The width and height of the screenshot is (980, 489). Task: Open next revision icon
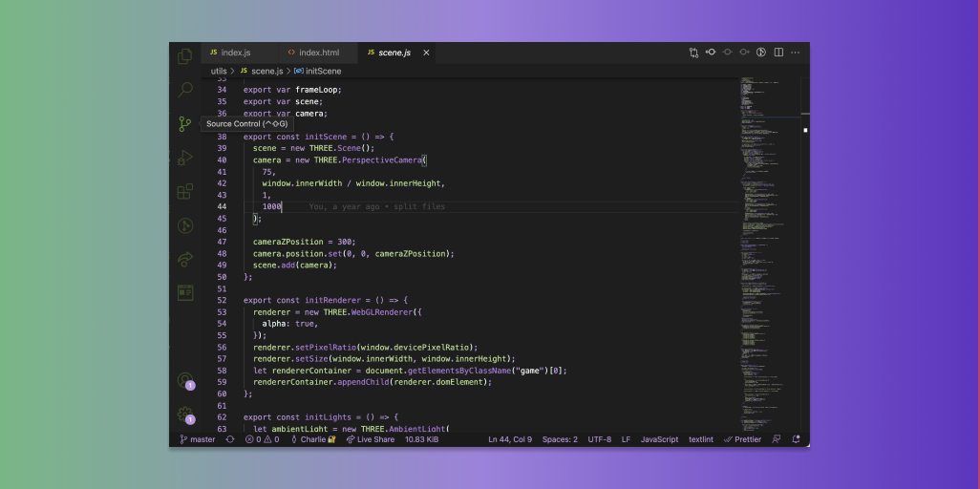point(744,53)
